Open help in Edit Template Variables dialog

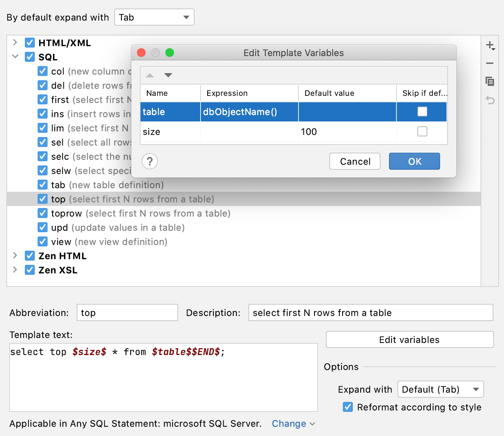click(150, 161)
